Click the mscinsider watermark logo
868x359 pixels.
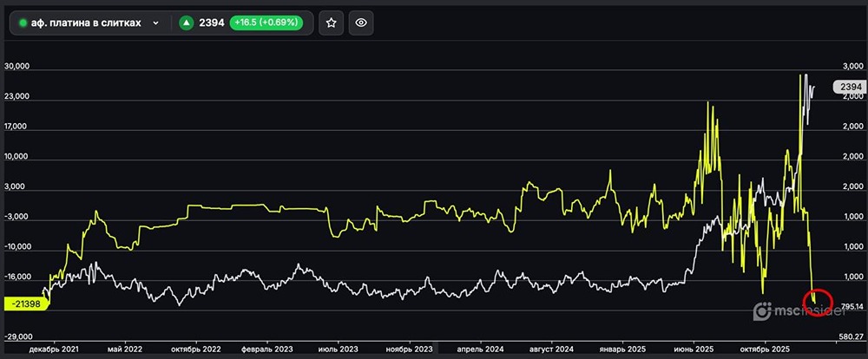pos(786,311)
